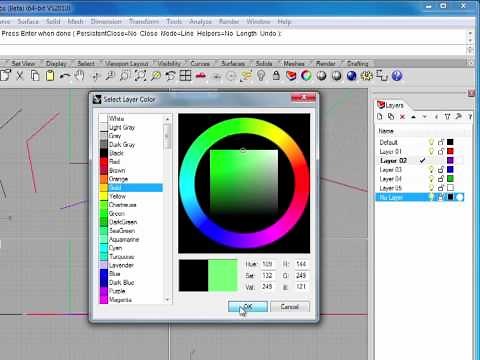The width and height of the screenshot is (480, 360).
Task: Click OK in Select Layer Color dialog
Action: (x=248, y=307)
